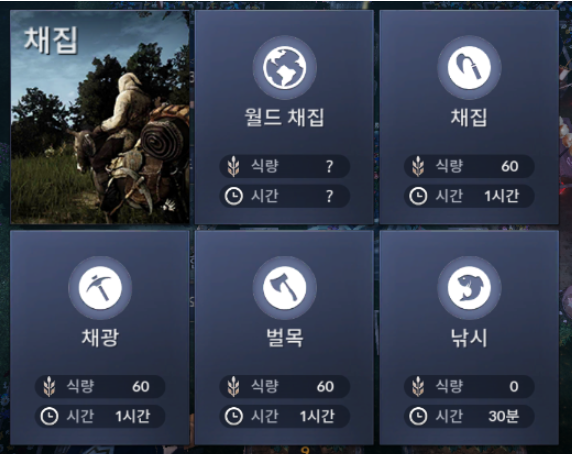Click the wheat food icon in 채광 card

pyautogui.click(x=49, y=386)
